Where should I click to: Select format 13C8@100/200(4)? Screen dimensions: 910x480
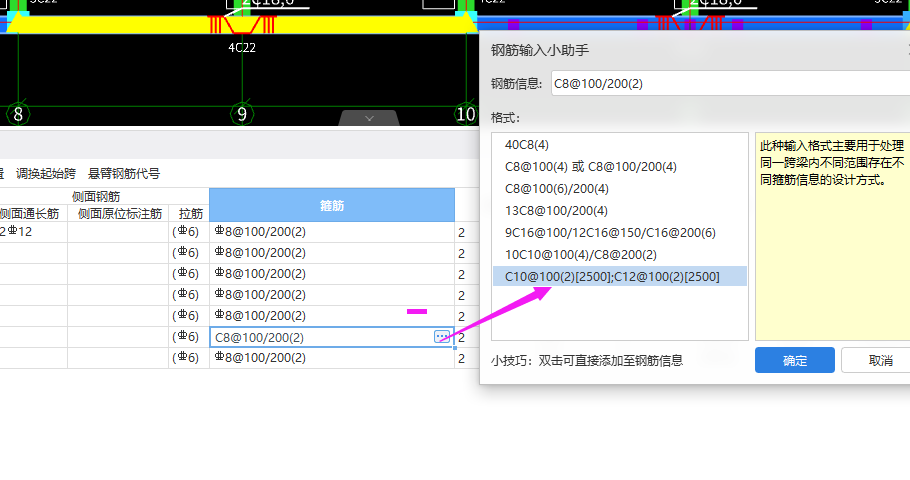620,211
